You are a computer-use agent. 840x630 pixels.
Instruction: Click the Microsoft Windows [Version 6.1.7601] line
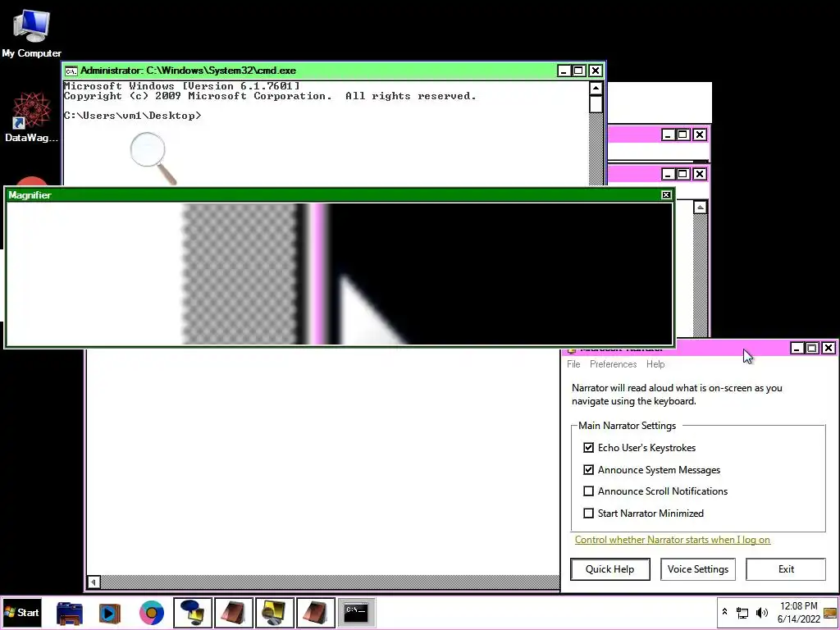click(x=181, y=85)
